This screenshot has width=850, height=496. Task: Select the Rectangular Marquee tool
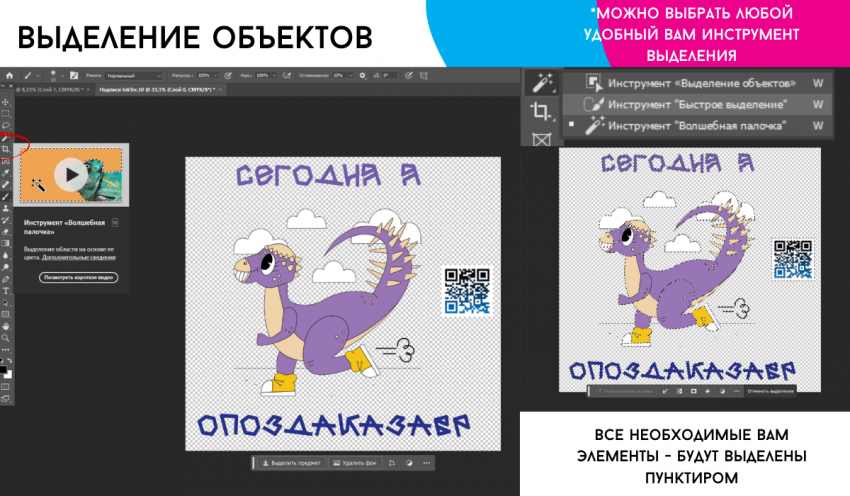click(5, 113)
